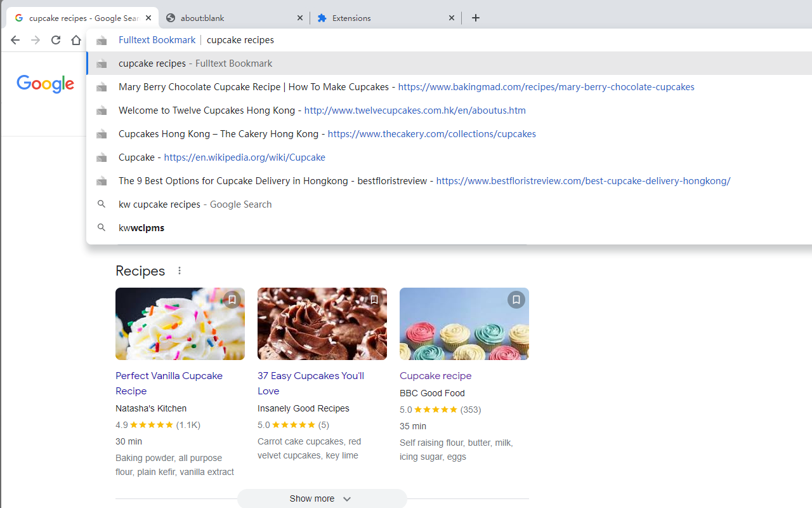Image resolution: width=812 pixels, height=508 pixels.
Task: Click the BBC Good Food source text
Action: pos(432,393)
